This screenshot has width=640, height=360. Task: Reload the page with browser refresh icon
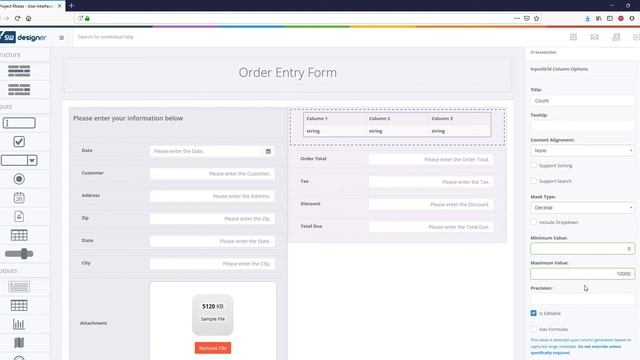click(x=17, y=18)
